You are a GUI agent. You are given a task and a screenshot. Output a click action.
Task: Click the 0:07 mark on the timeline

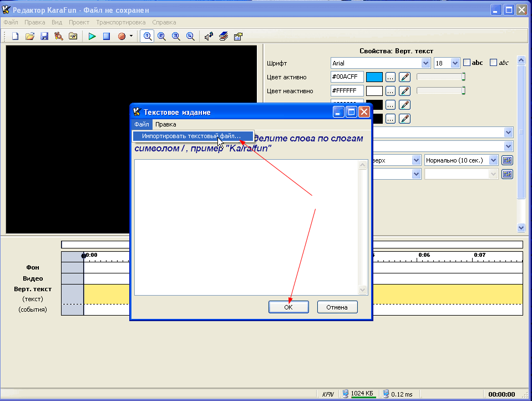(479, 255)
